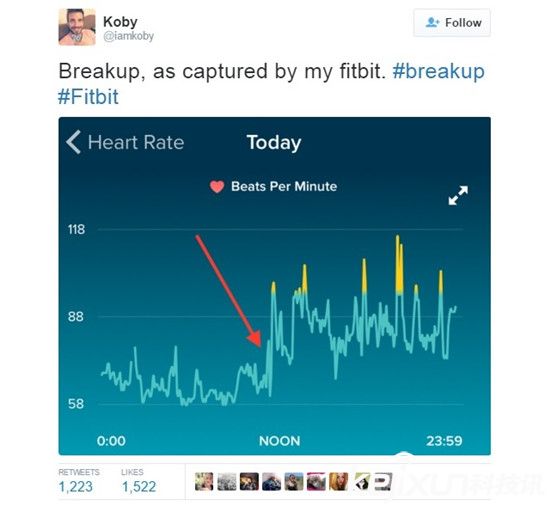
Task: Open the #breakup hashtag link
Action: [439, 71]
